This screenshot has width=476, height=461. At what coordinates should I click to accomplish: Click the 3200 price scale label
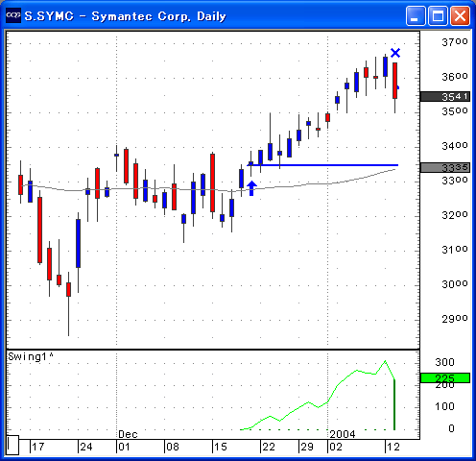point(455,215)
